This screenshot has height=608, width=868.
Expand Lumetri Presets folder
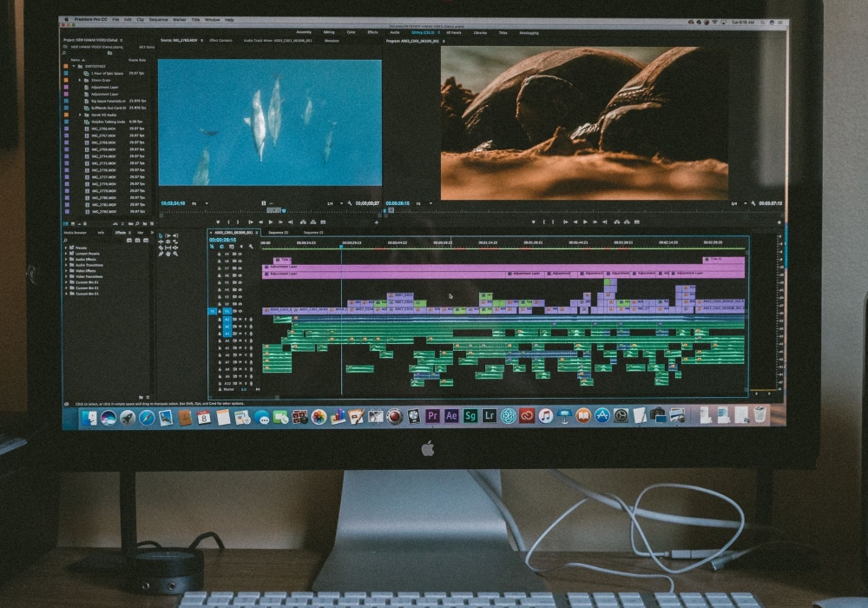tap(66, 254)
